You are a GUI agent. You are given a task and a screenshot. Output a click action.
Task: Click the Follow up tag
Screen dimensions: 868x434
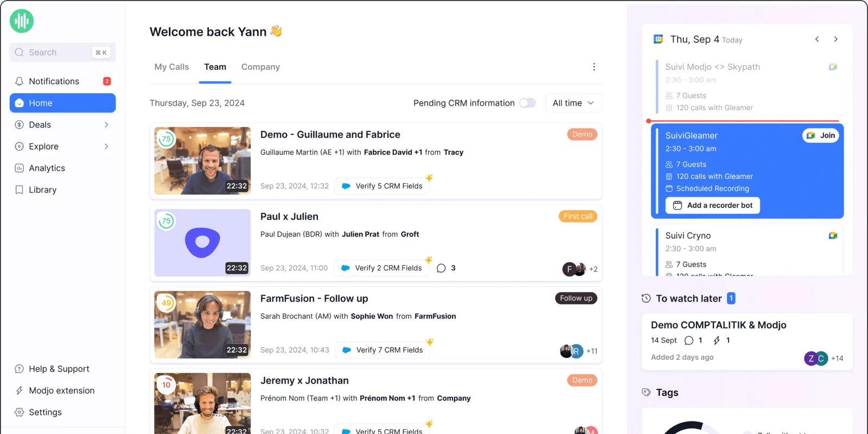(576, 298)
